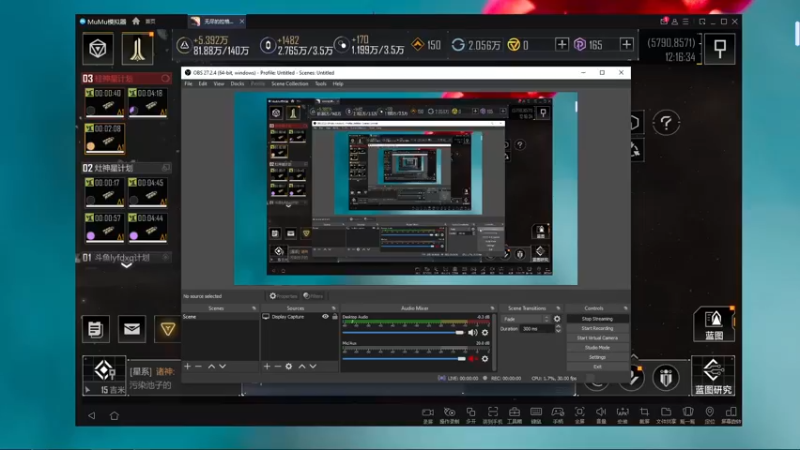Add a new scene with plus icon

point(188,366)
